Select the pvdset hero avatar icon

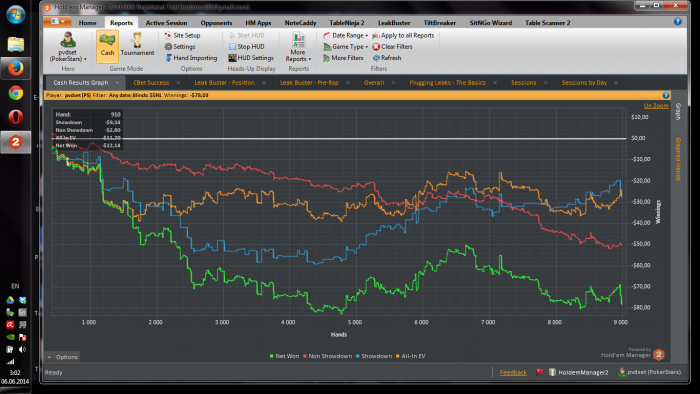click(x=68, y=40)
